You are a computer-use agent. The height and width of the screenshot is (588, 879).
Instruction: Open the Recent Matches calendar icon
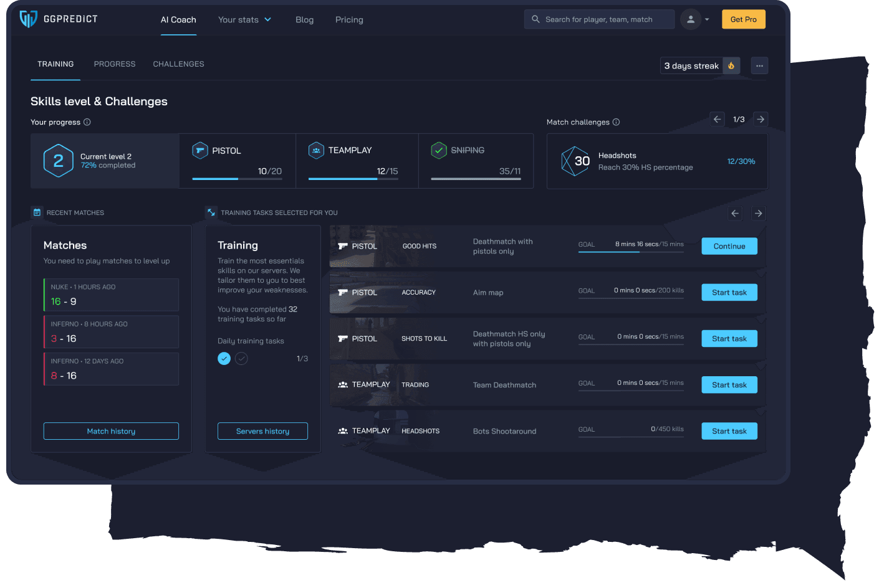37,212
